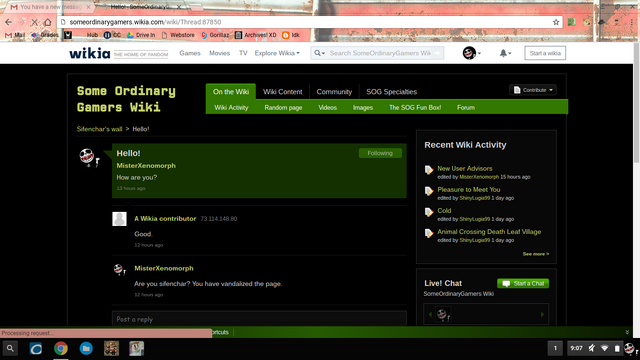
Task: Open the Forum submenu item
Action: [x=466, y=107]
